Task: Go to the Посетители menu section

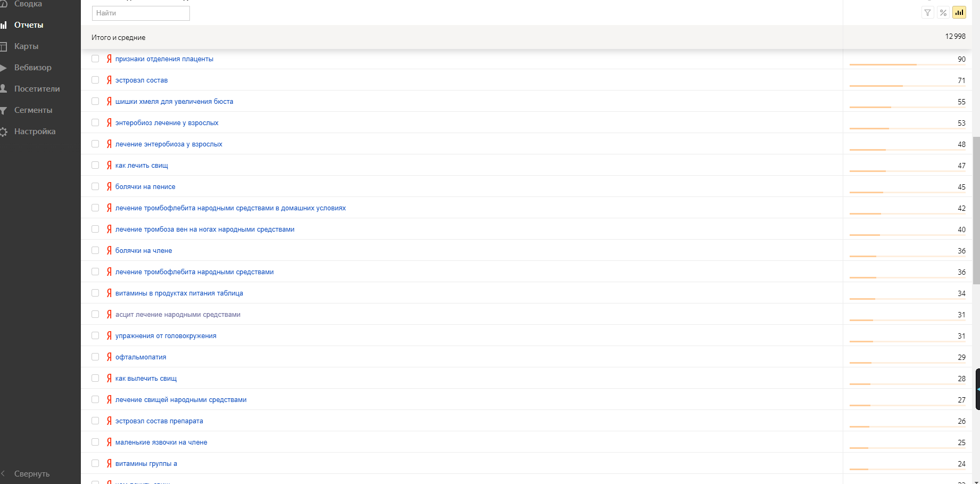Action: click(37, 89)
